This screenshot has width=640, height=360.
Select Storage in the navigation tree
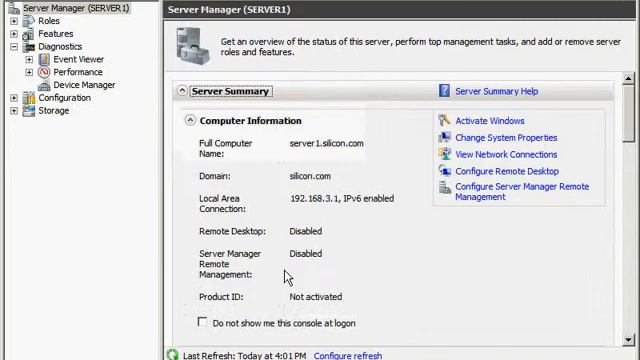pos(53,111)
